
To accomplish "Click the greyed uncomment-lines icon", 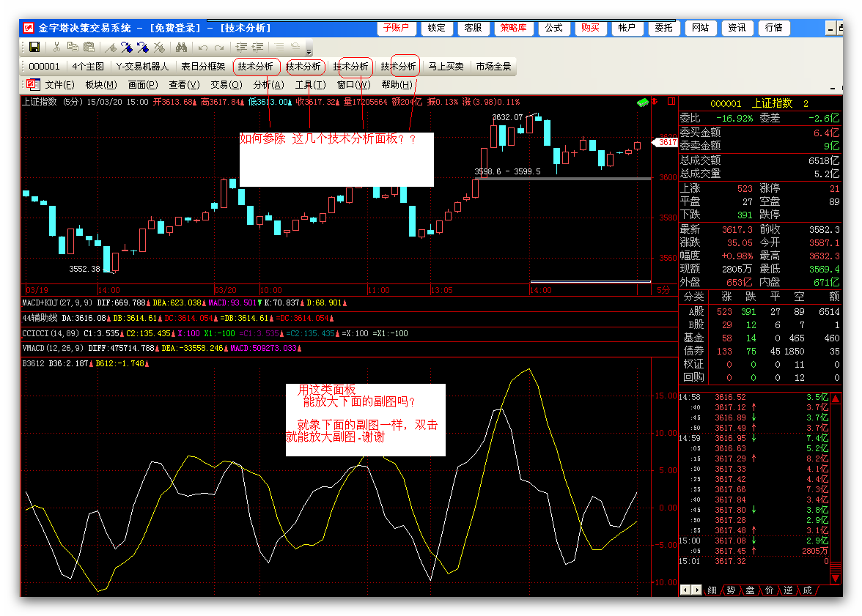I will [295, 48].
